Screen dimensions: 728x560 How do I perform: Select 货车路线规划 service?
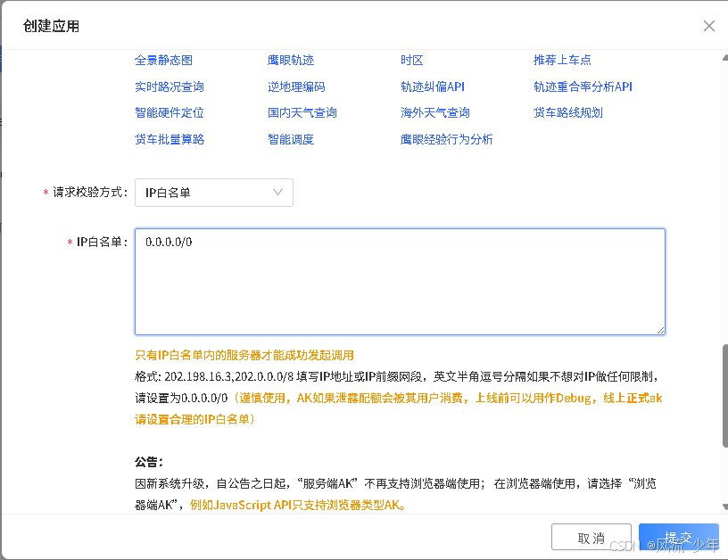[x=568, y=113]
